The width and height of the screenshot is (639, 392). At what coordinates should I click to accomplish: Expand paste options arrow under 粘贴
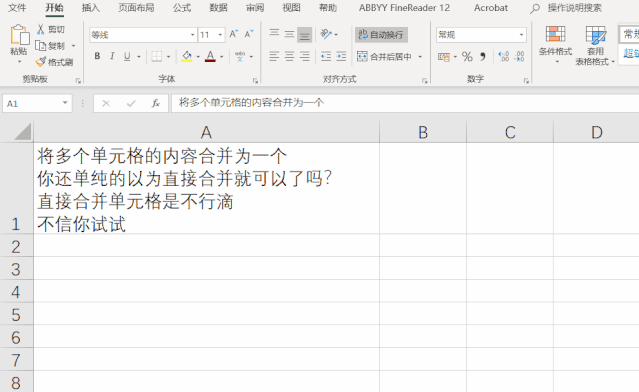(x=19, y=62)
